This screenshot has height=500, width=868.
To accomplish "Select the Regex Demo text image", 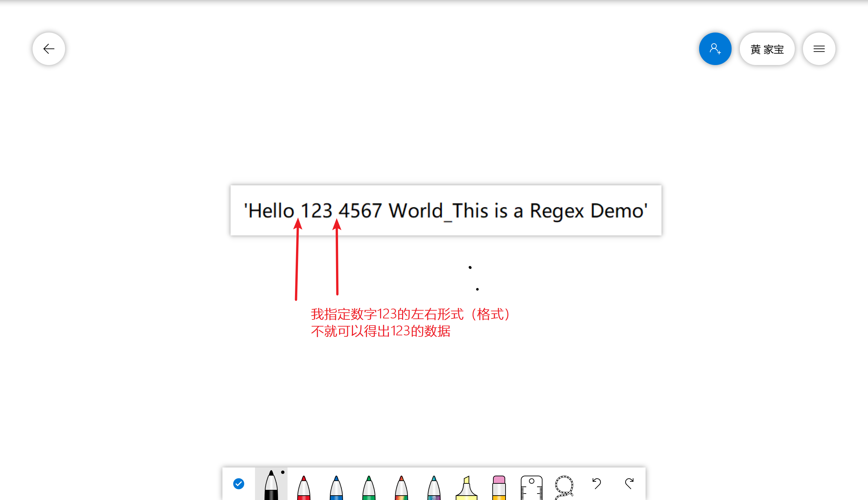I will point(446,210).
